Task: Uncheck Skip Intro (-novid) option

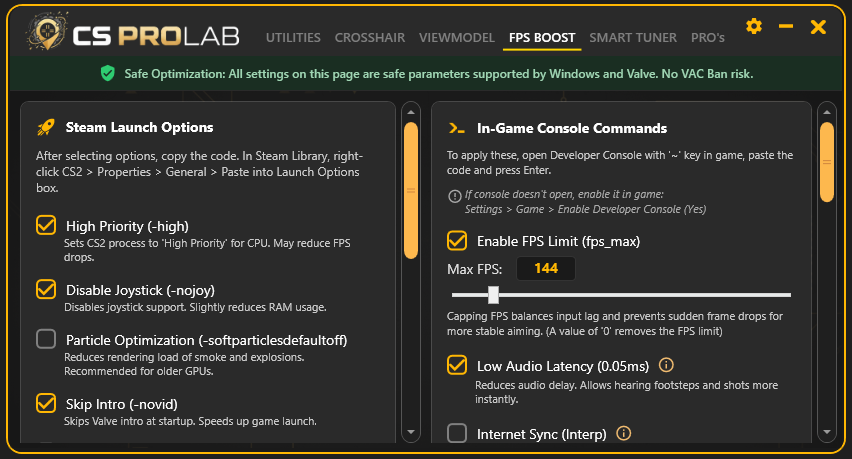Action: pos(46,403)
